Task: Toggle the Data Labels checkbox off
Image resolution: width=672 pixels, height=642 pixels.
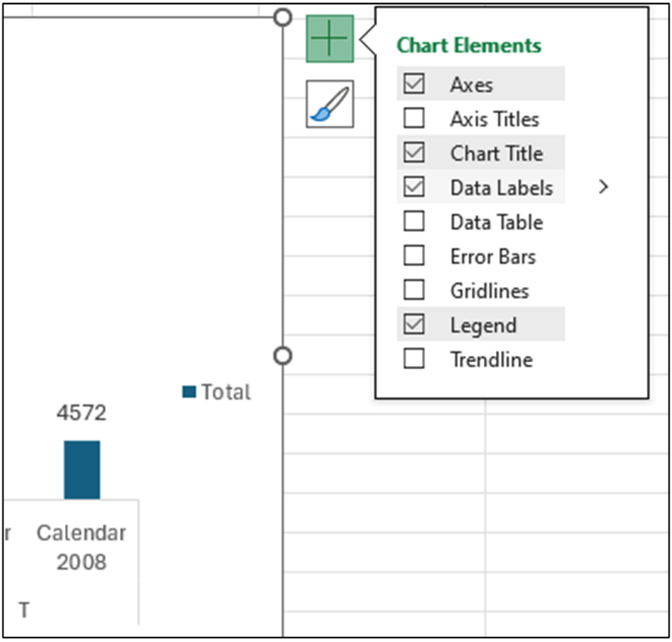Action: click(414, 187)
